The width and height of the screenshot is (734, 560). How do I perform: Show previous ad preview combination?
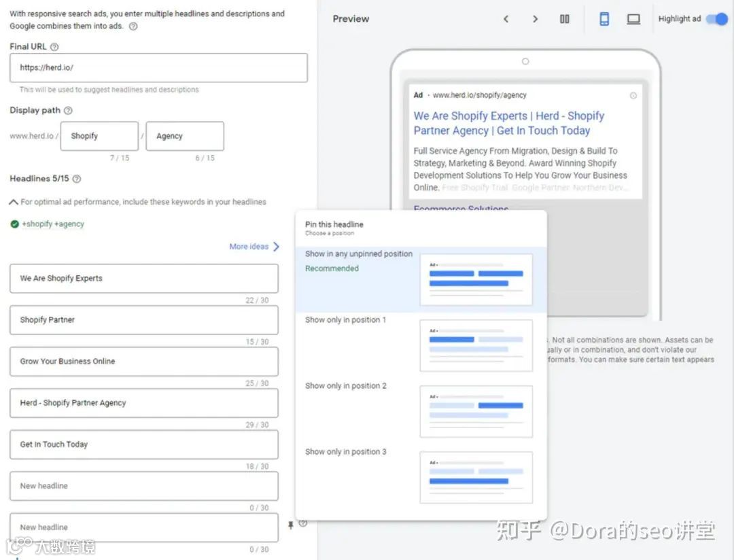[506, 19]
